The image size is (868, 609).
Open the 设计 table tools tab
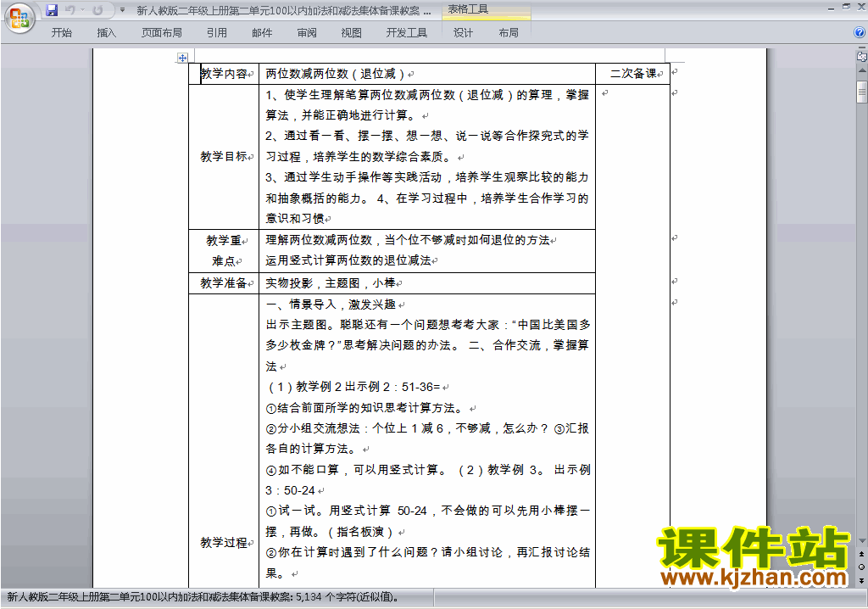(x=463, y=33)
